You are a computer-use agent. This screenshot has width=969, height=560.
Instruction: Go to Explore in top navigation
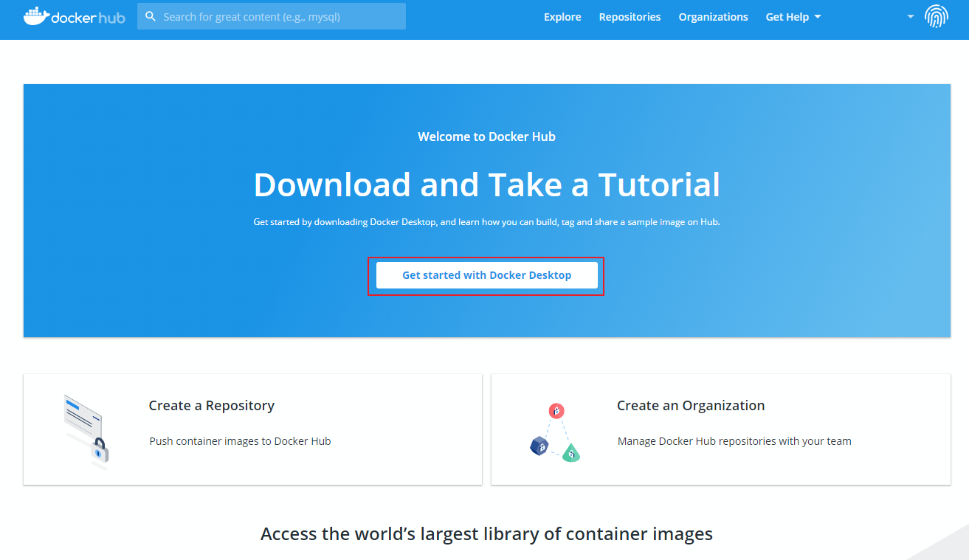[x=562, y=17]
